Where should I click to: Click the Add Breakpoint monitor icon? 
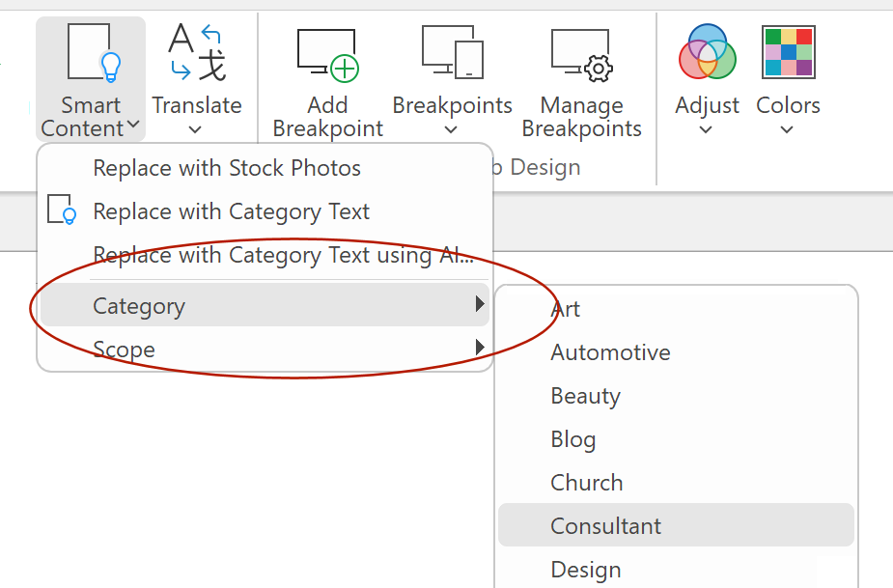(327, 55)
